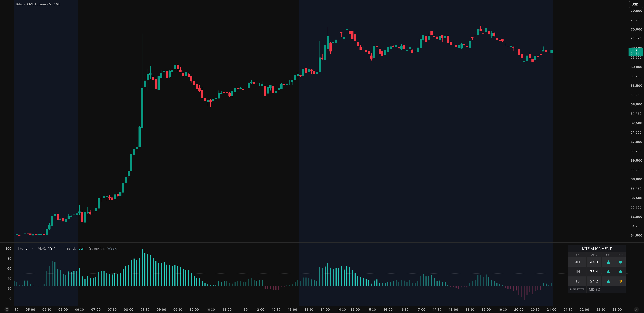This screenshot has height=313, width=644.
Task: Click the 0 level on ADX scale
Action: coord(10,298)
